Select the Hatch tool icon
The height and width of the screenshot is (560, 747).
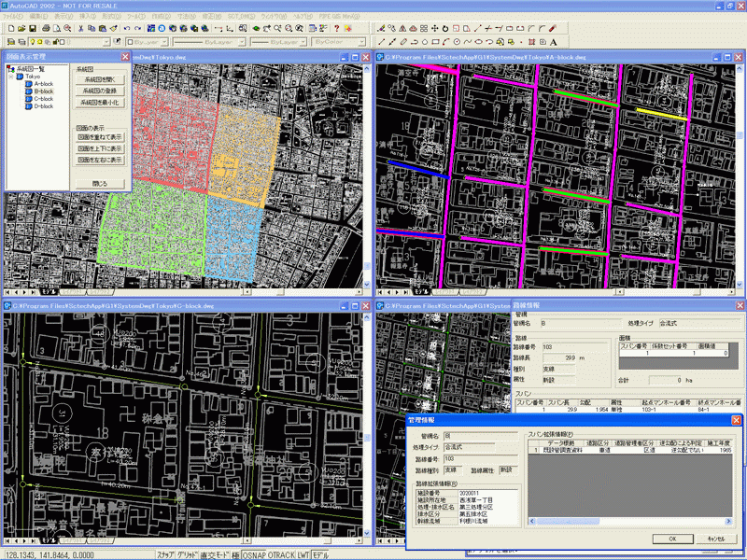pos(531,42)
